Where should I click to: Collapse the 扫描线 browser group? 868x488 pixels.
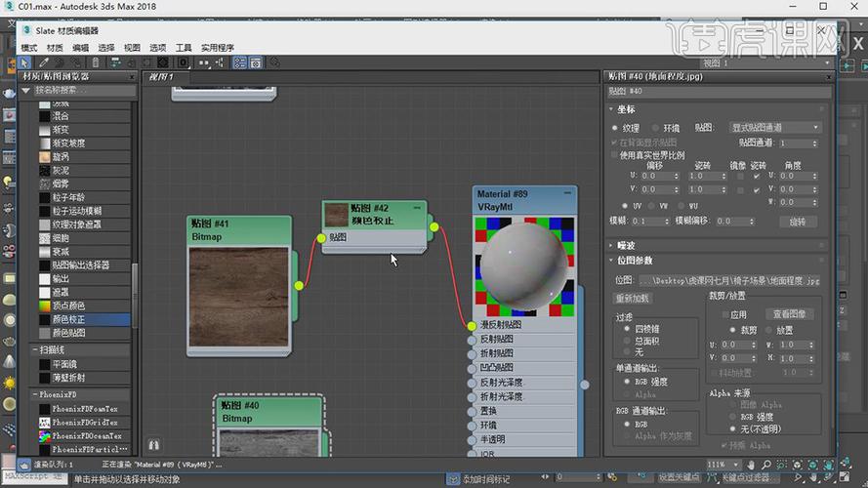tap(35, 349)
